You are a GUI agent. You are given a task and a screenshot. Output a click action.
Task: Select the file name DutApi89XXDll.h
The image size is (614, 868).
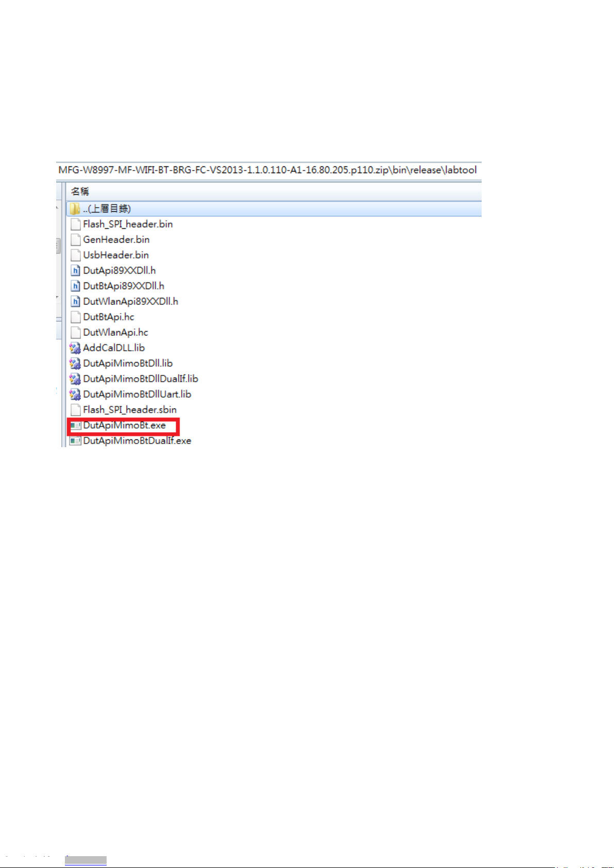[x=120, y=270]
